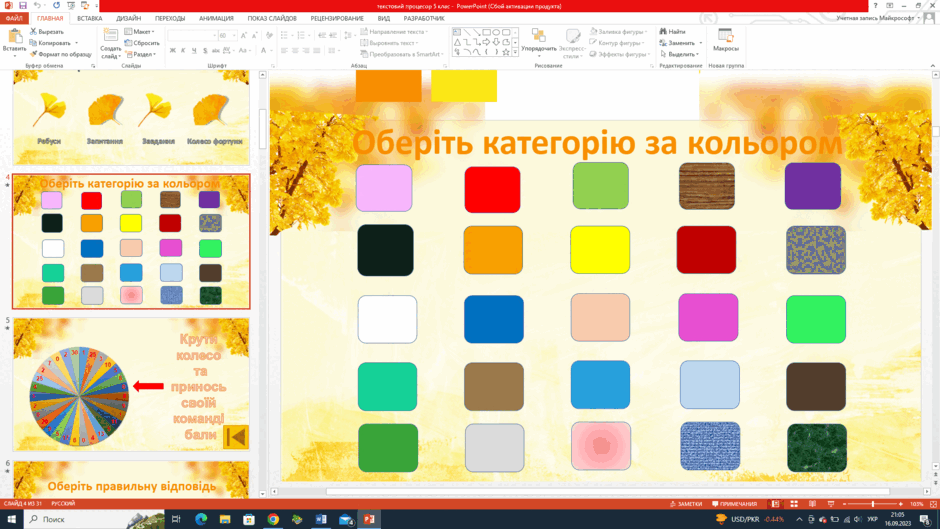Open Word from the taskbar
The height and width of the screenshot is (529, 940).
click(x=321, y=519)
